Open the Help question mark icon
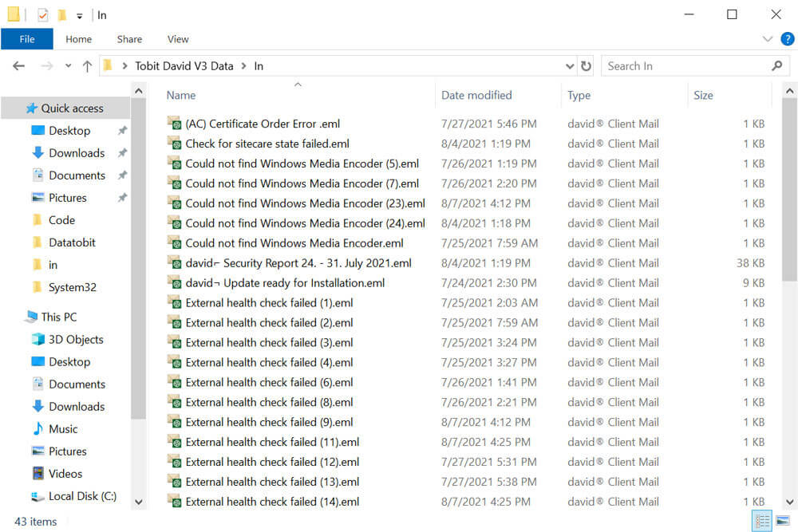 point(784,39)
